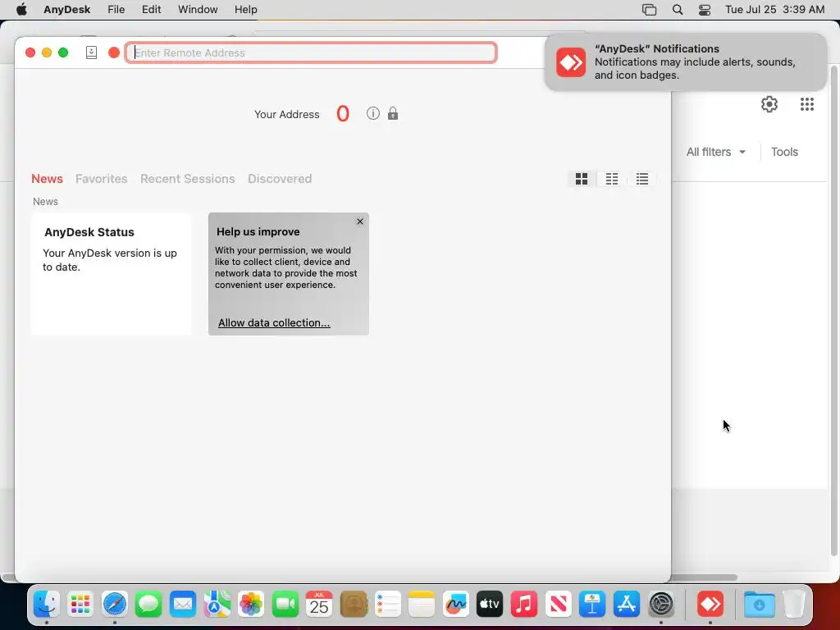840x630 pixels.
Task: Open Messages from the Dock
Action: click(x=148, y=605)
